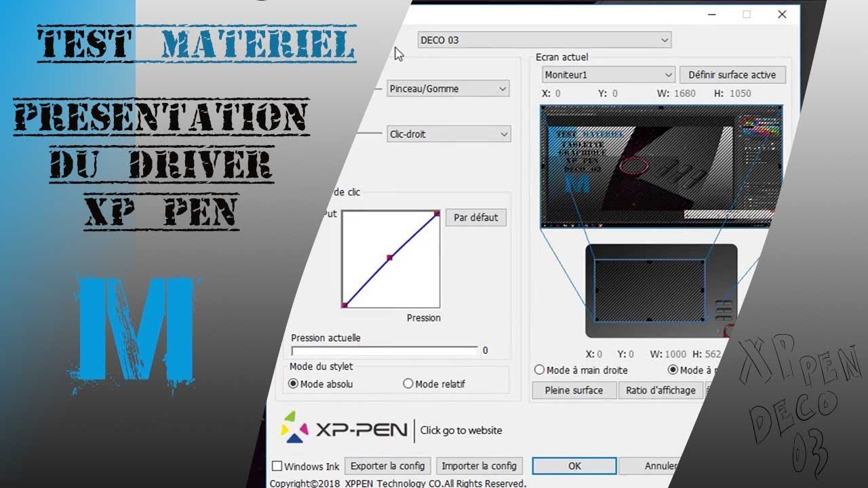
Task: Click the Pleine surface button
Action: click(x=574, y=390)
